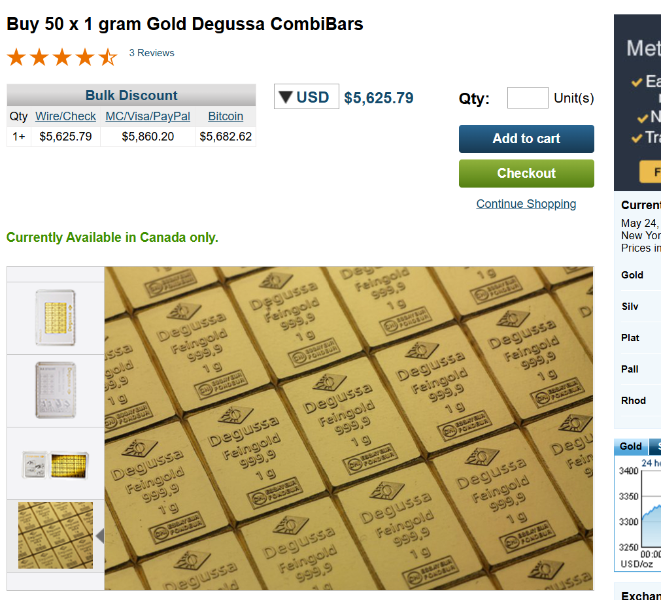The height and width of the screenshot is (600, 661).
Task: Click the large Degussa gold bars image
Action: coord(349,428)
